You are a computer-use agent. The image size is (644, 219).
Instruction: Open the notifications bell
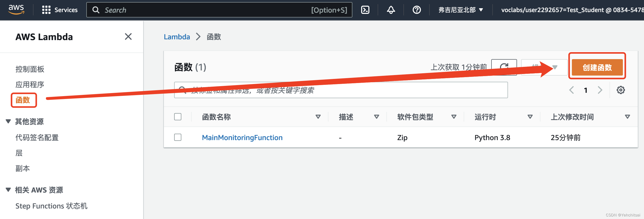click(391, 10)
